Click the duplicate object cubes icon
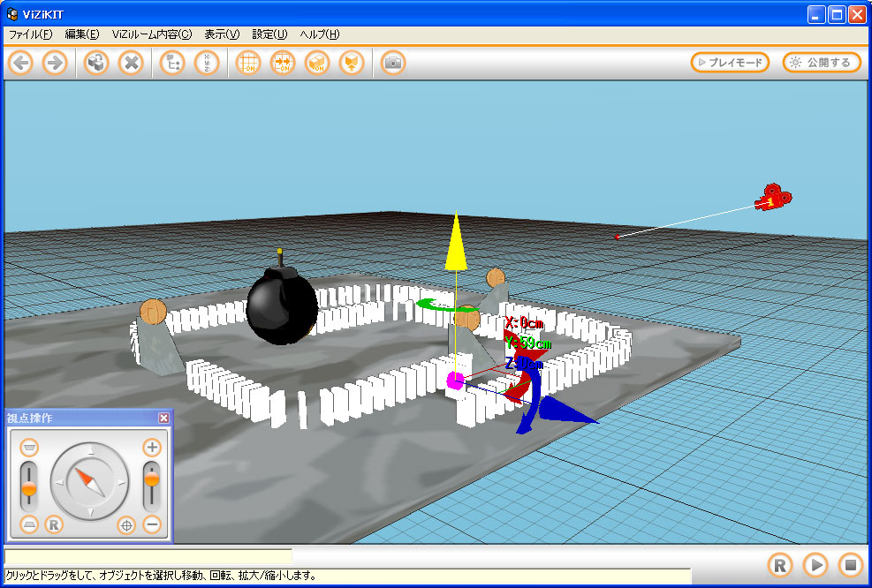This screenshot has width=872, height=588. pos(96,63)
